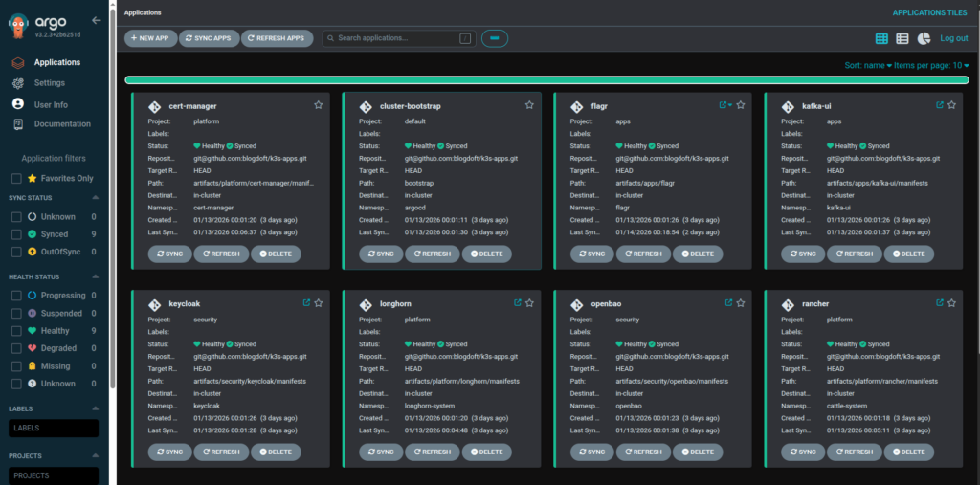Open the Items per page dropdown
The width and height of the screenshot is (980, 485).
pyautogui.click(x=935, y=65)
